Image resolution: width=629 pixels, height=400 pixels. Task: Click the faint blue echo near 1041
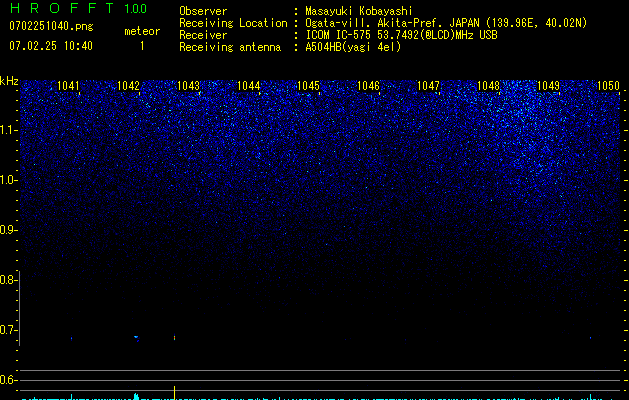[x=71, y=339]
